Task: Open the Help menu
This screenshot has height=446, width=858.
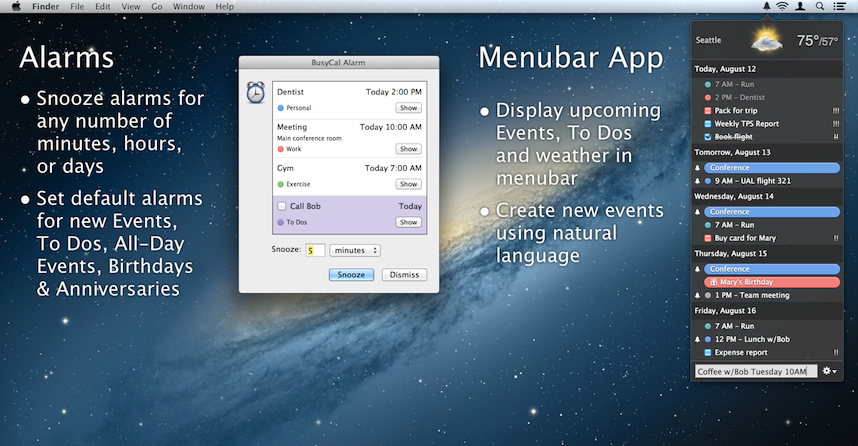Action: 224,7
